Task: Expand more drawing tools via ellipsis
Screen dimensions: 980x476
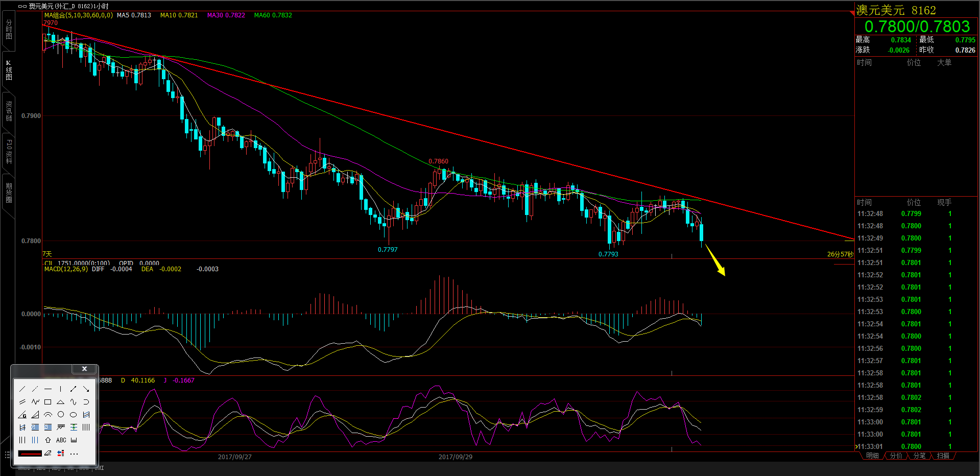Action: [74, 454]
